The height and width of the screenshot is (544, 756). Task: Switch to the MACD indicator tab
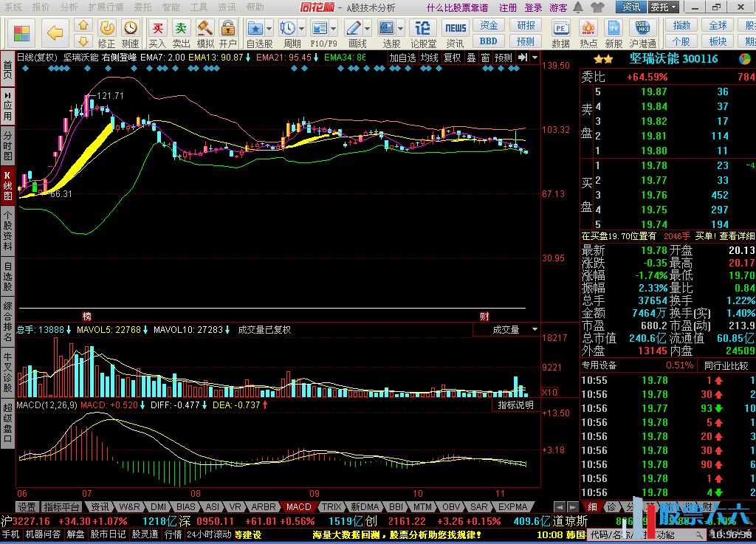click(x=299, y=507)
